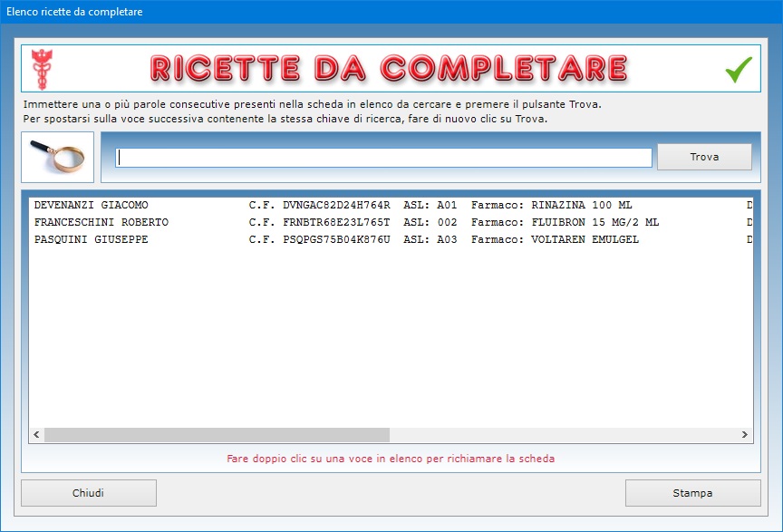Select the FRANCESCHINI ROBERTO patient name
783x532 pixels.
pos(101,222)
